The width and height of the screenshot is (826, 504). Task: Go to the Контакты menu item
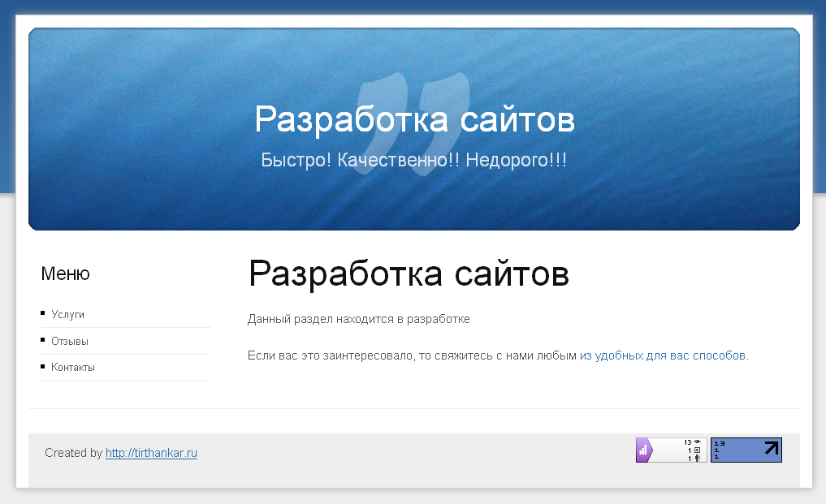tap(72, 368)
